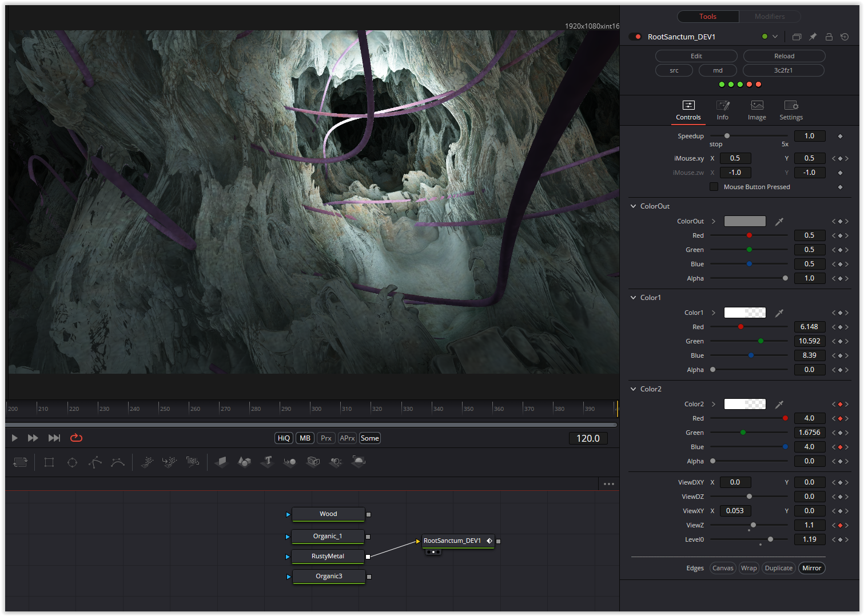The image size is (864, 616).
Task: Switch to the Modifiers tab
Action: (x=769, y=17)
